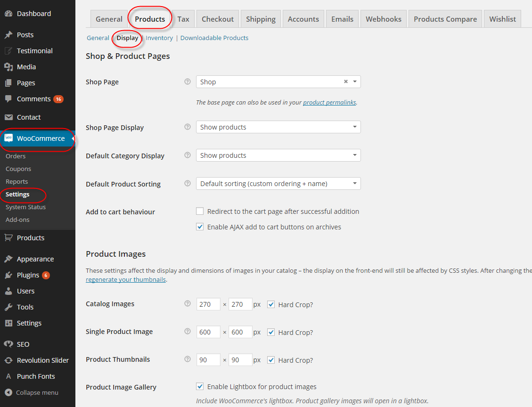The height and width of the screenshot is (407, 532).
Task: Click the Plugins plug icon
Action: (x=8, y=275)
